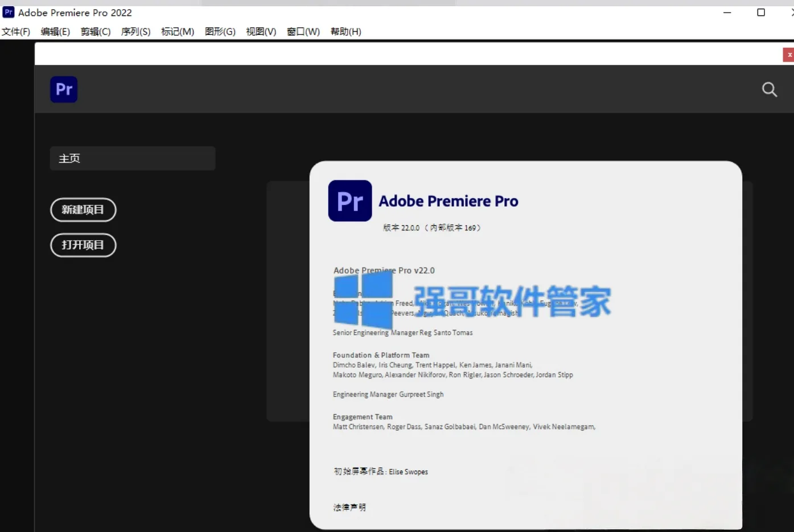Maximize the Adobe Premiere Pro 2022 window
The width and height of the screenshot is (794, 532).
point(761,13)
